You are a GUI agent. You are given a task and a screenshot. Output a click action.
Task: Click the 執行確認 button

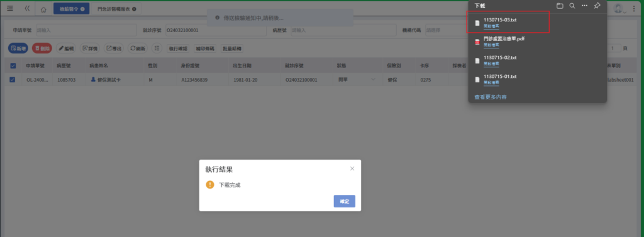coord(178,48)
